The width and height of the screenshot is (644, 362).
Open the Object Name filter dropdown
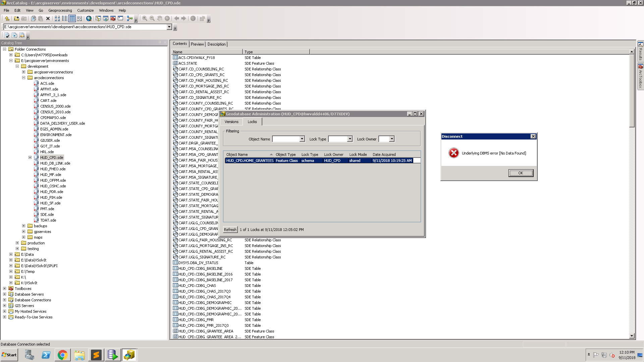[302, 139]
